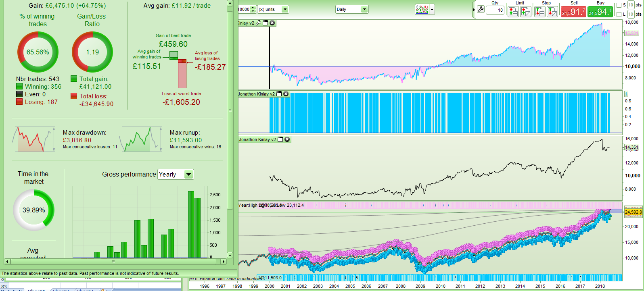The height and width of the screenshot is (291, 644).
Task: Click the worst trade value -£1,605.20
Action: click(181, 102)
